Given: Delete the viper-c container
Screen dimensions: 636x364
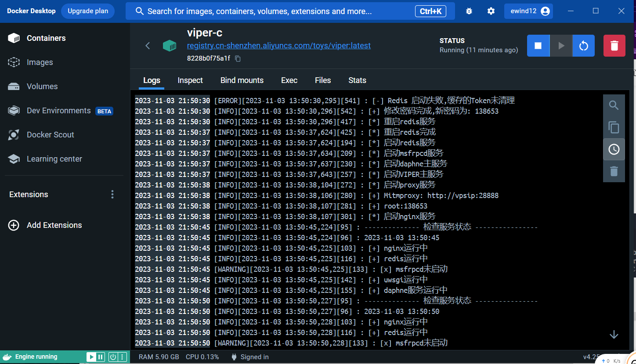Looking at the screenshot, I should (614, 46).
